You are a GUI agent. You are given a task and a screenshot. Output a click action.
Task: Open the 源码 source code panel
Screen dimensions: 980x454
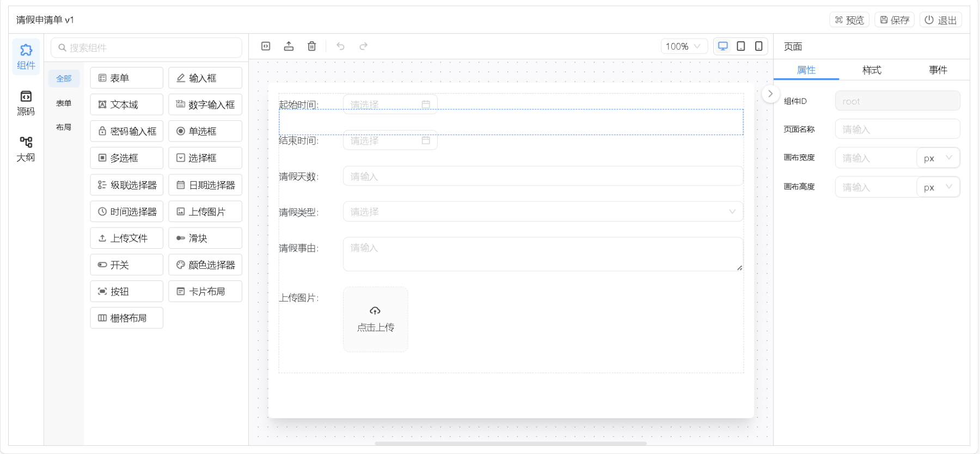pos(26,103)
